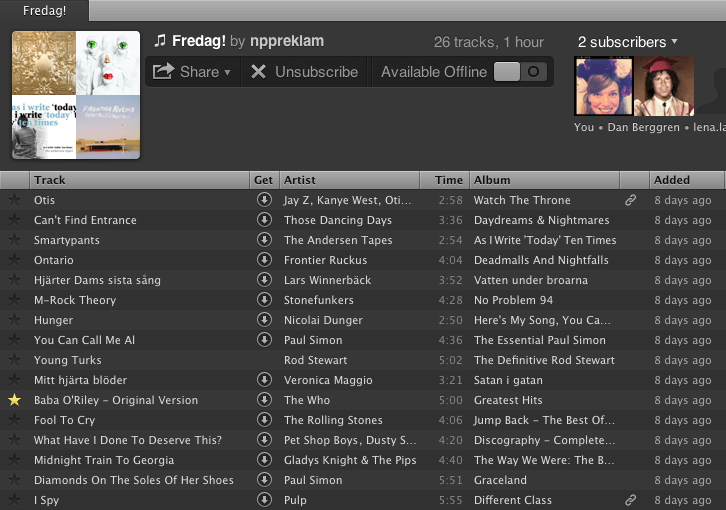Click the Fredag! playlist cover art
Viewport: 726px width, 510px height.
coord(76,95)
